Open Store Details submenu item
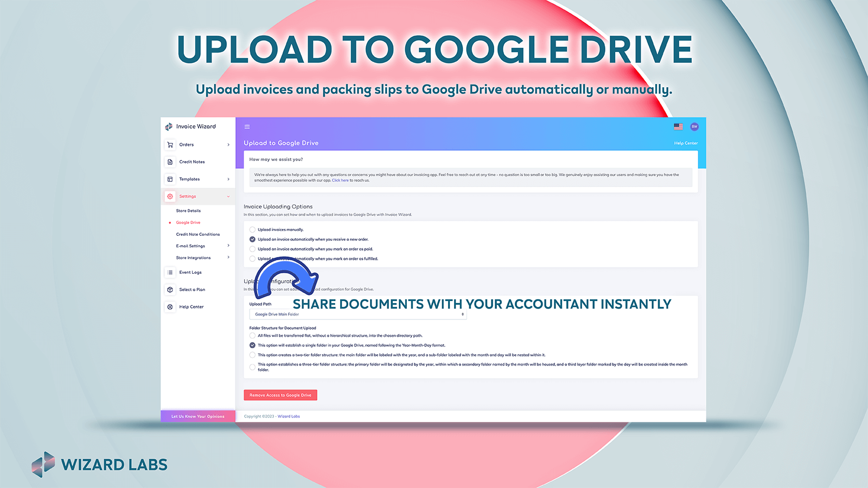Image resolution: width=868 pixels, height=488 pixels. point(188,211)
